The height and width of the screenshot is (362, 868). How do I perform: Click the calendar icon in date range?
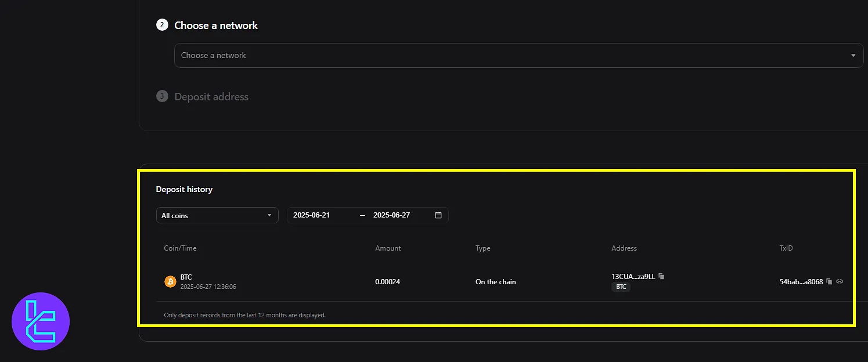coord(438,215)
